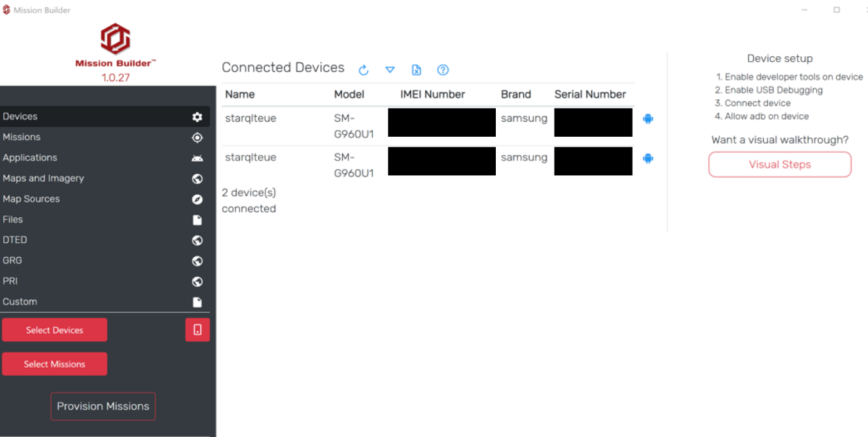Click the Serial Number column header
868x437 pixels.
point(589,94)
